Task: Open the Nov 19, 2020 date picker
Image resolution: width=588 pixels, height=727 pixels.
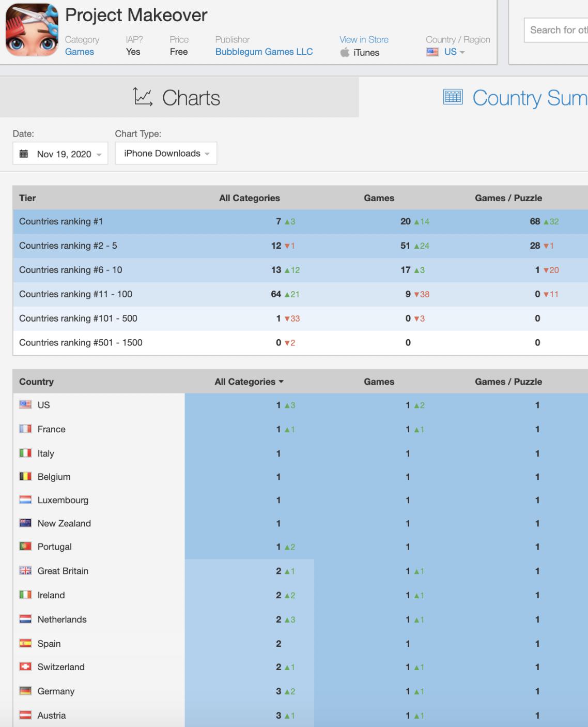Action: click(x=60, y=154)
